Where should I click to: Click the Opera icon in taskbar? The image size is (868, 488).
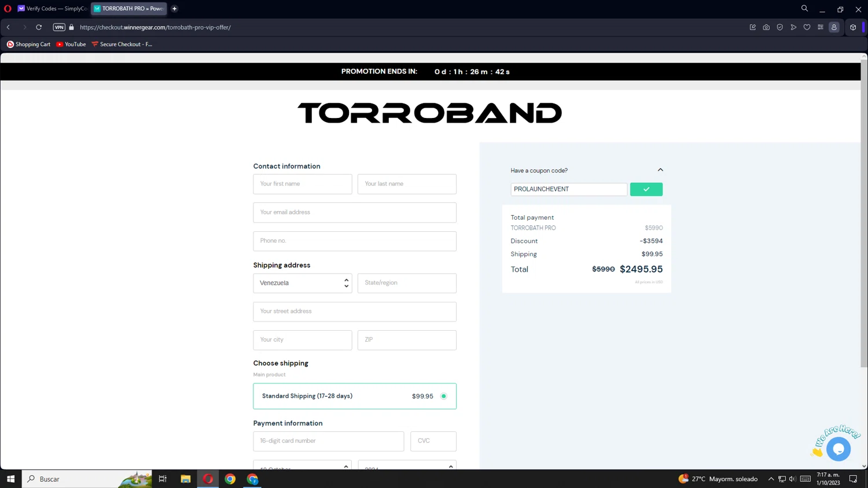[208, 479]
